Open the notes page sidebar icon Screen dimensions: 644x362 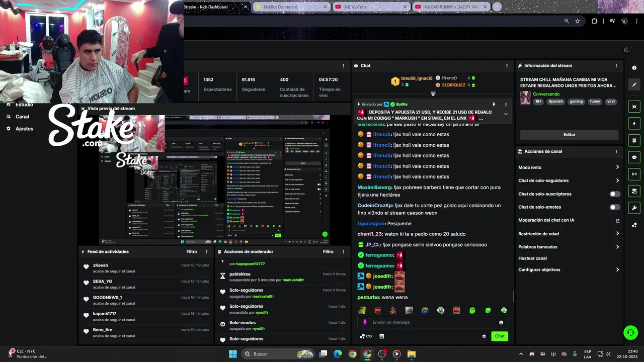pos(634,140)
